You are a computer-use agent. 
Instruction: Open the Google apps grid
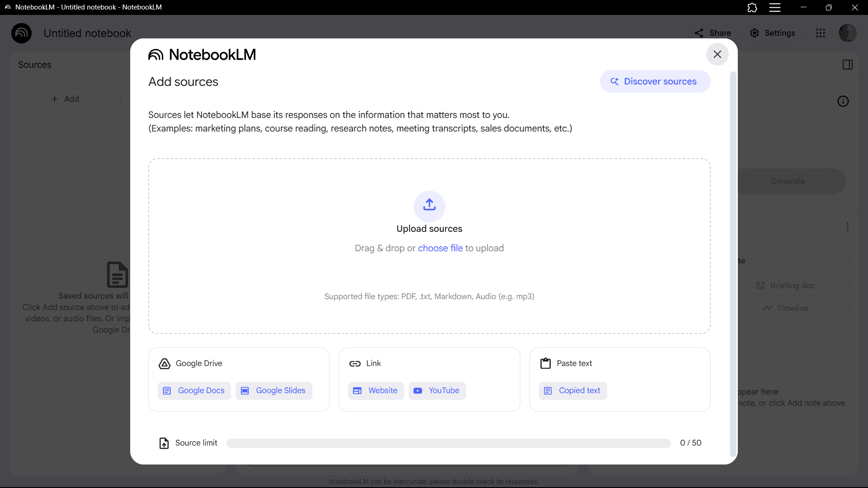[821, 33]
